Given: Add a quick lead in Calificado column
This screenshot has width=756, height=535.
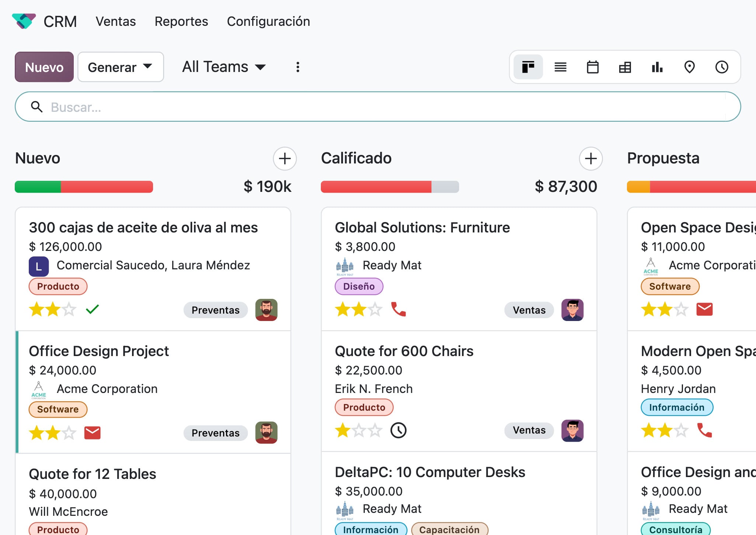Looking at the screenshot, I should pyautogui.click(x=591, y=159).
